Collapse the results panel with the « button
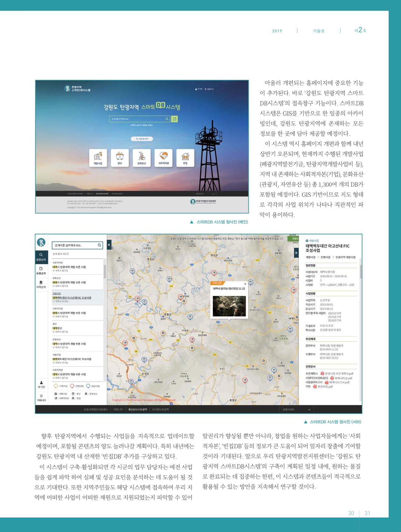 (x=109, y=244)
